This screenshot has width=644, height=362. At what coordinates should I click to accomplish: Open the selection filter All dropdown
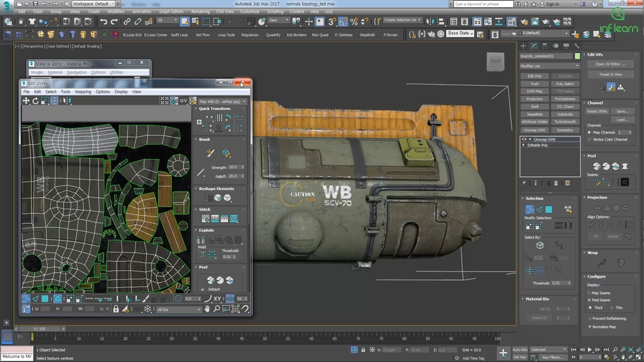(167, 20)
